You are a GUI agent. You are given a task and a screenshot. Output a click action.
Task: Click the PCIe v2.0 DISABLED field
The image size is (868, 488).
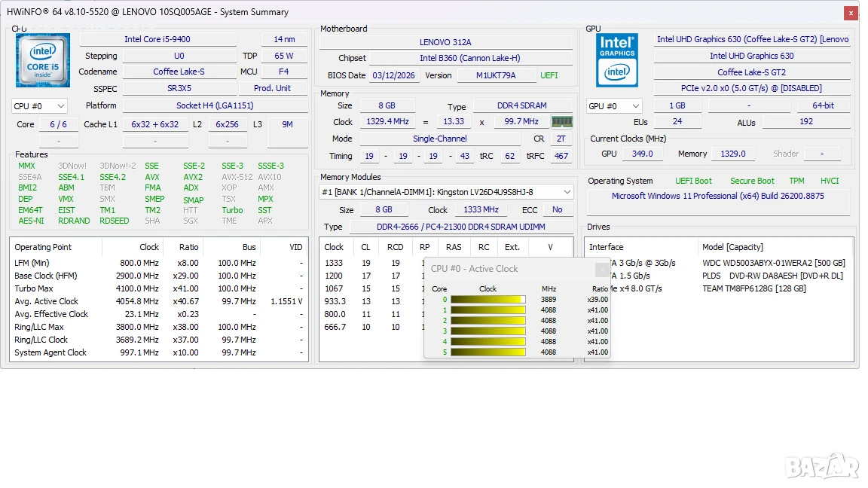coord(752,89)
